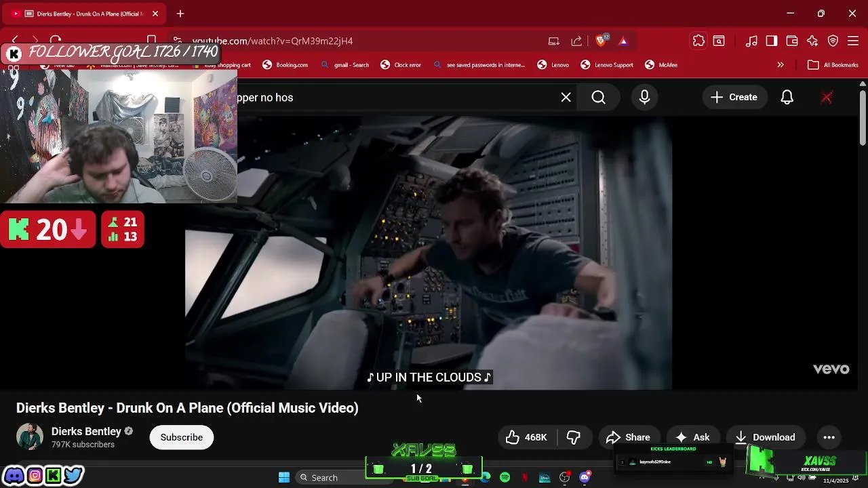
Task: Open the All Bookmarks folder
Action: [x=833, y=65]
